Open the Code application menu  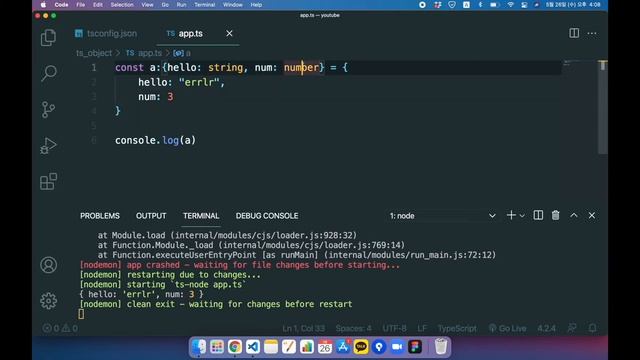point(61,5)
